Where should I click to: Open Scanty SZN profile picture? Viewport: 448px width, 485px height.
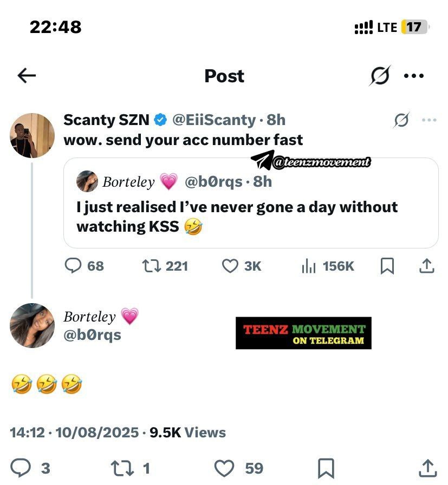(x=32, y=135)
